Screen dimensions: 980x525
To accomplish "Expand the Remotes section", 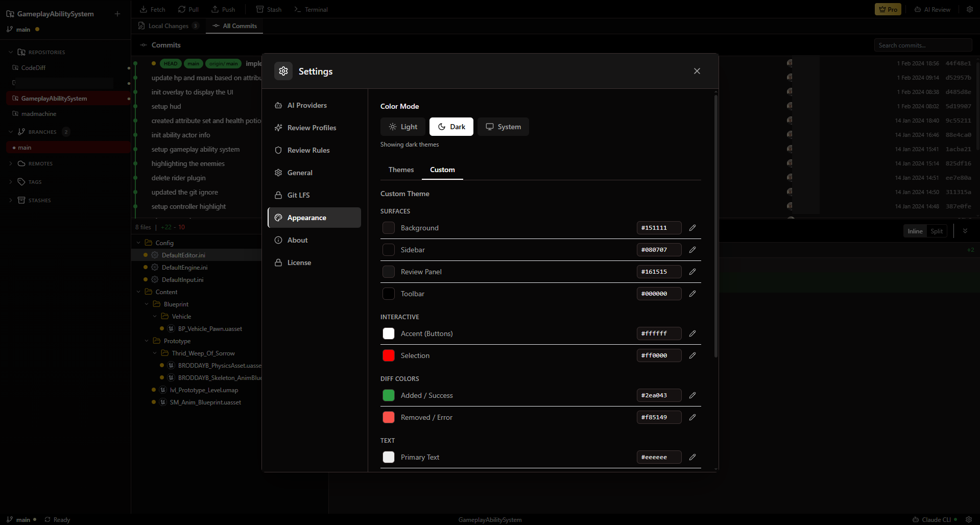I will (11, 163).
